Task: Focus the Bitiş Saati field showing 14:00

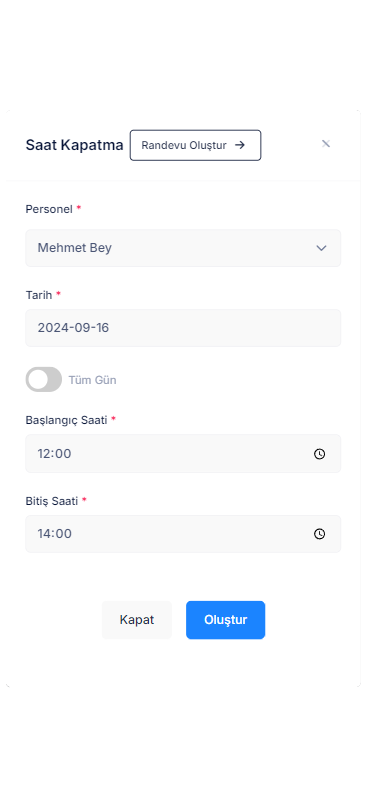Action: tap(183, 534)
